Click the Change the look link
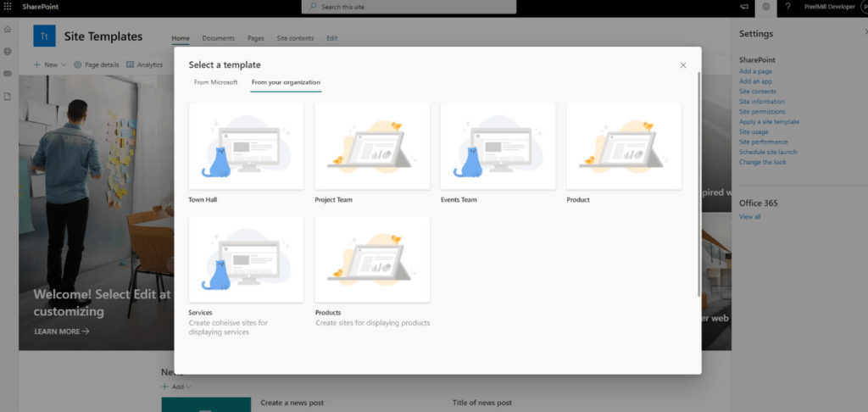 coord(762,162)
